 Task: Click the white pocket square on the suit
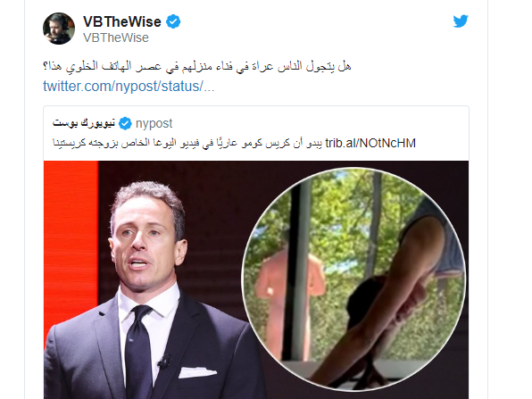197,372
